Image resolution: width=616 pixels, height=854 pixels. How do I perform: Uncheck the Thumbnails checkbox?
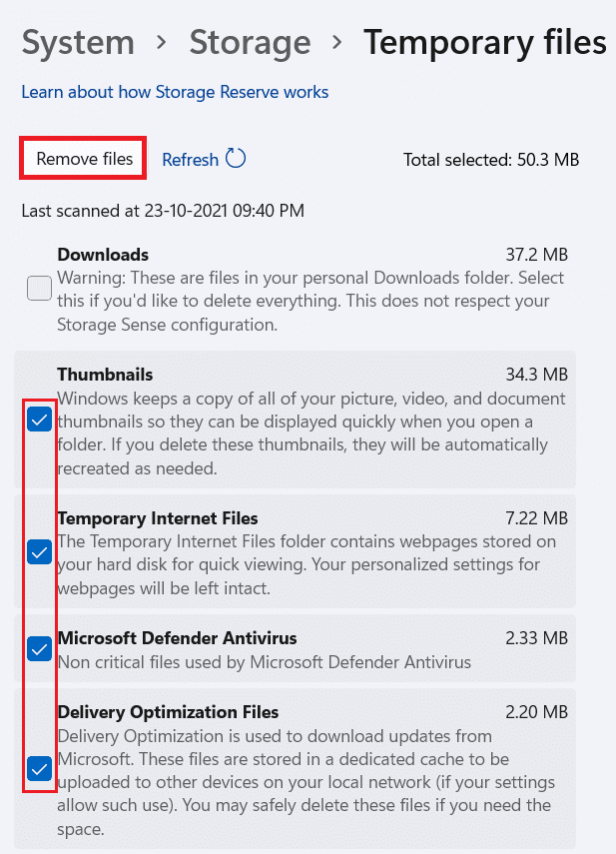pyautogui.click(x=39, y=421)
